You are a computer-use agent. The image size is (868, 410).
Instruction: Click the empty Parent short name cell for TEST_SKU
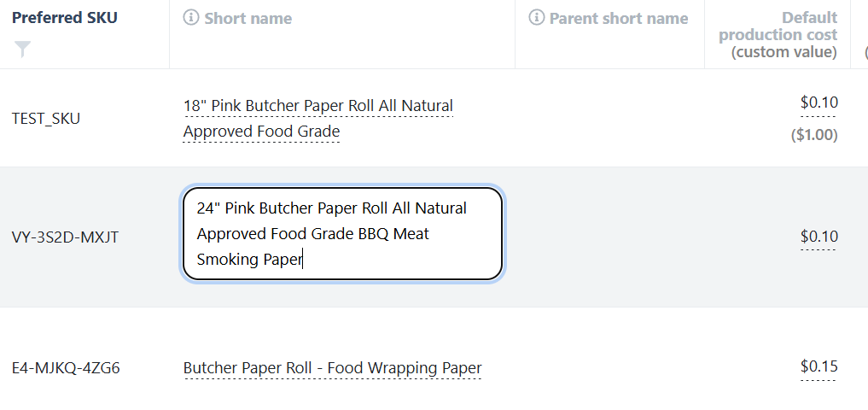pos(609,118)
